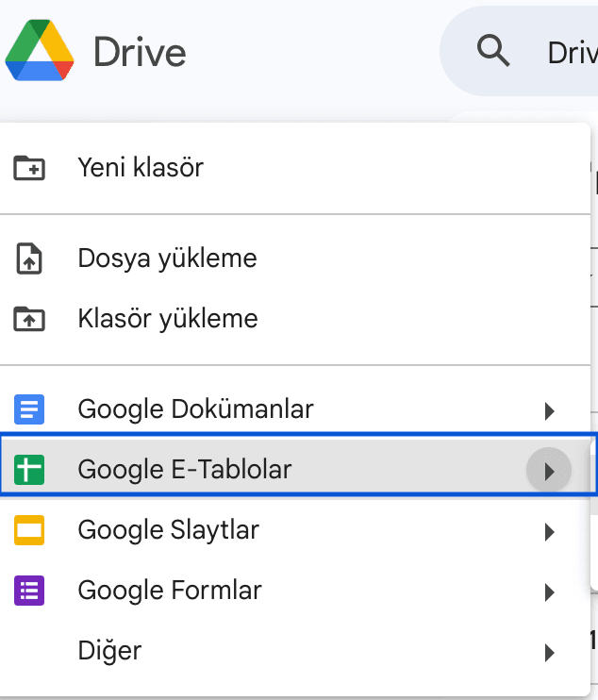The width and height of the screenshot is (598, 700).
Task: Click the file upload icon
Action: (29, 258)
